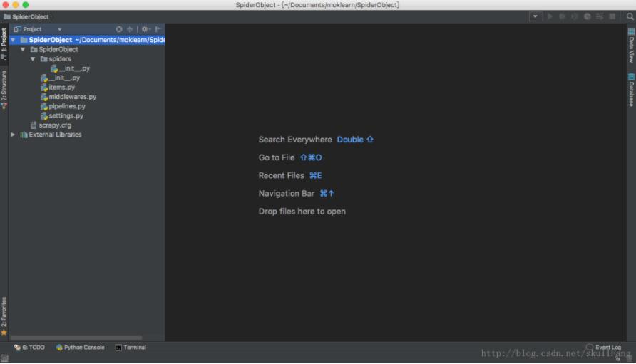Click the SpiderObject navigation bar breadcrumb
The width and height of the screenshot is (636, 364).
[x=26, y=16]
